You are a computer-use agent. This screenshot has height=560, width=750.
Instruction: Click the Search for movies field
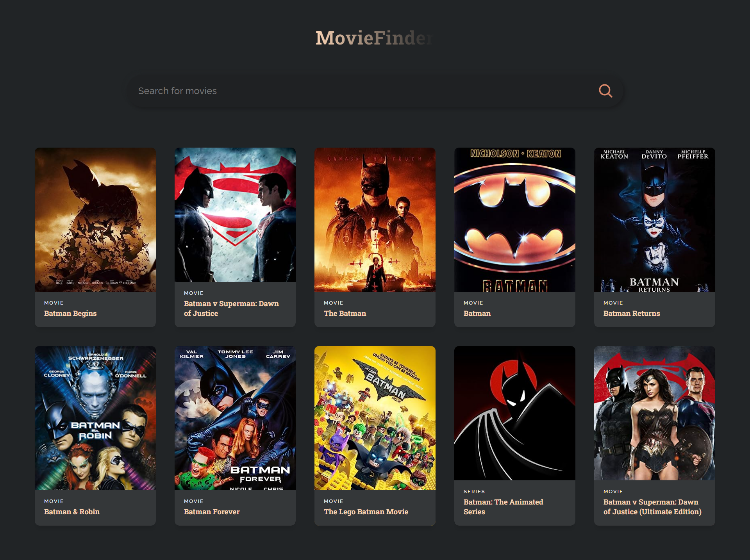352,91
